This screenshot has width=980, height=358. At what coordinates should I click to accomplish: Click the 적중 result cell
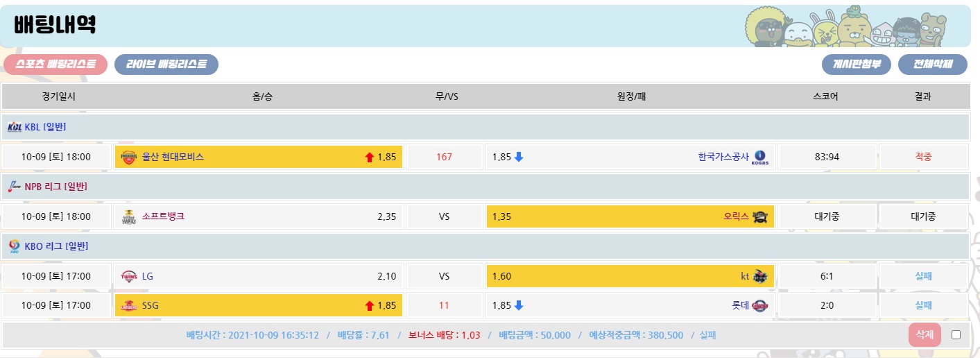tap(922, 157)
